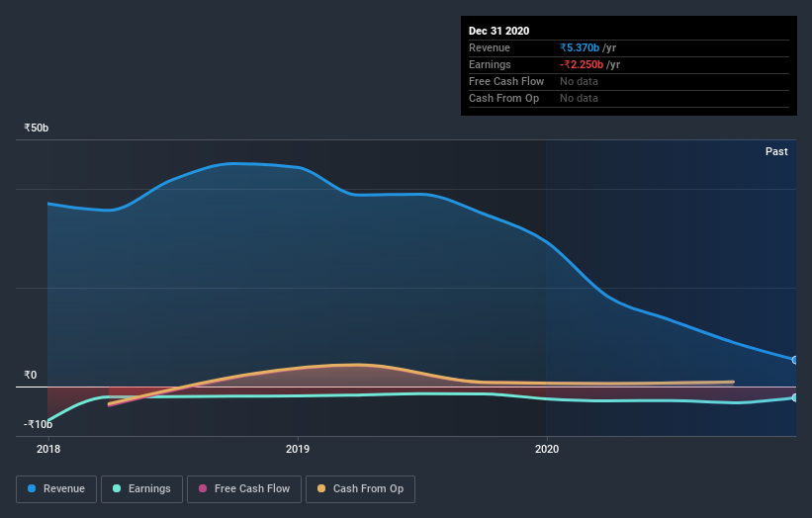Click the Dec 31 2020 tooltip date
Image resolution: width=812 pixels, height=518 pixels.
point(498,31)
